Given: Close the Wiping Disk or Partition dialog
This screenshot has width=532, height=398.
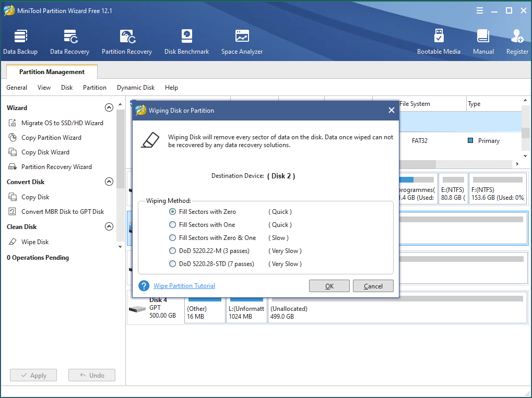Looking at the screenshot, I should point(391,110).
